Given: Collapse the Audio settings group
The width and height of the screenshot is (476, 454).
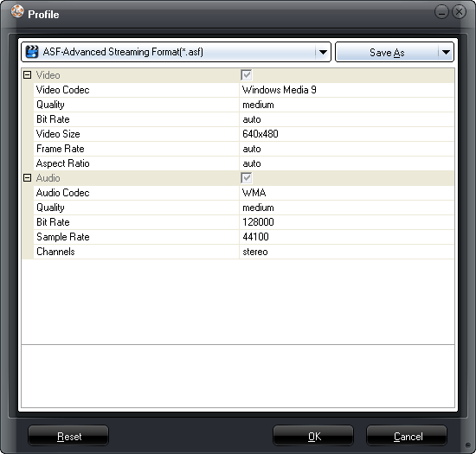Looking at the screenshot, I should click(28, 178).
